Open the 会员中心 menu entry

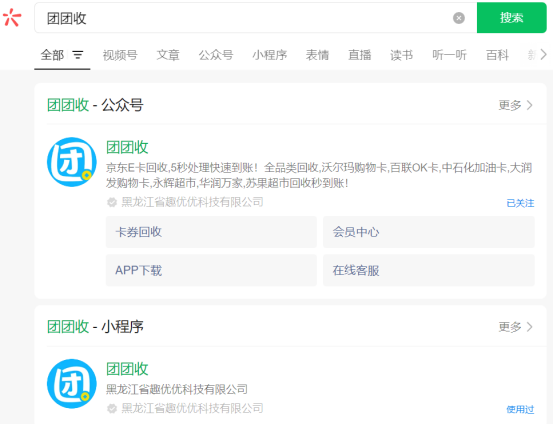coord(429,232)
